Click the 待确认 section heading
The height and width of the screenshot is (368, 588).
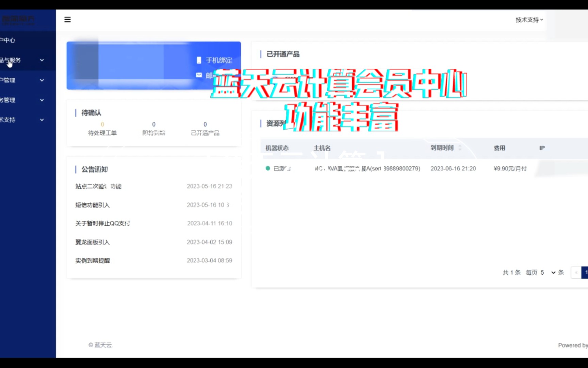click(x=91, y=113)
